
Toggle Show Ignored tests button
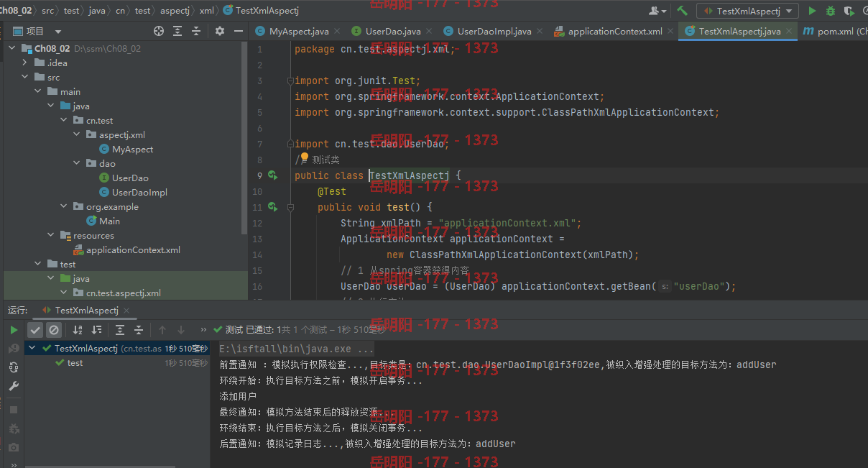(x=54, y=330)
